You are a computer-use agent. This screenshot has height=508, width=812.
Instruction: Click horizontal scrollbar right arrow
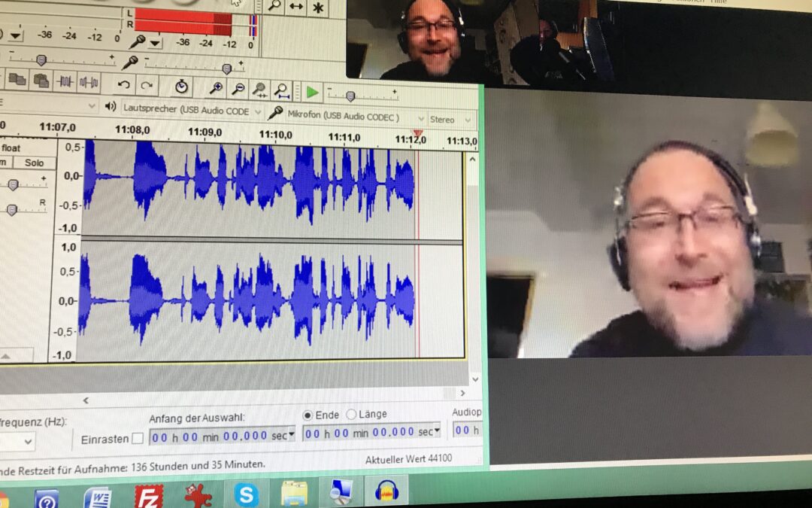click(462, 394)
